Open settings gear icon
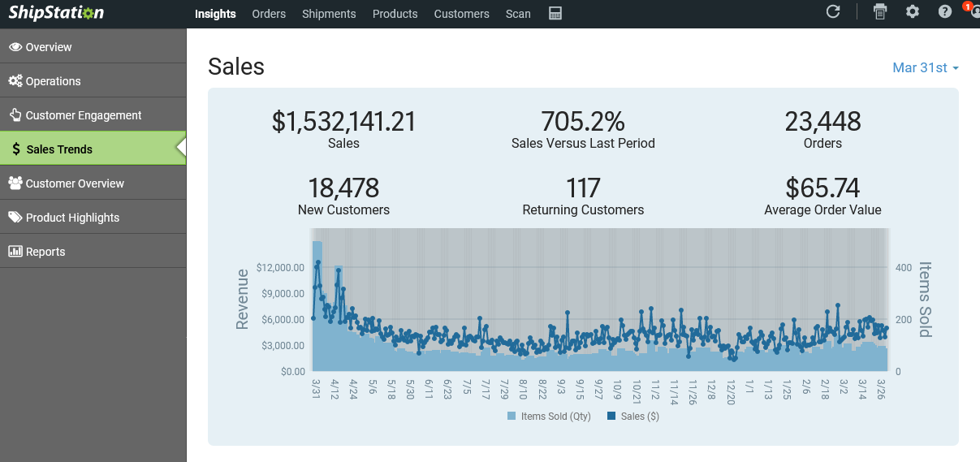Image resolution: width=980 pixels, height=462 pixels. (913, 12)
